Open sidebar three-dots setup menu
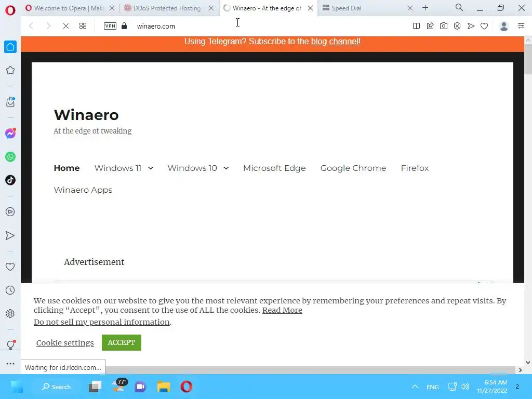 click(10, 363)
